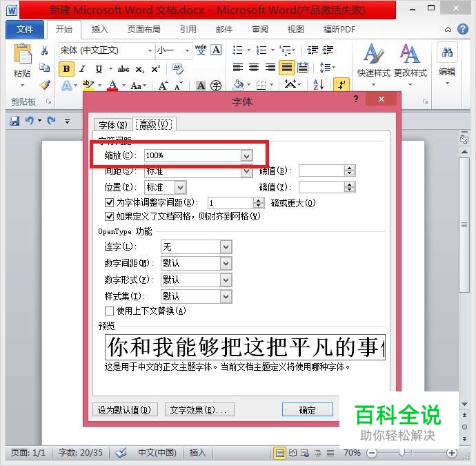Image resolution: width=476 pixels, height=466 pixels.
Task: Open Quick Styles gallery
Action: [374, 65]
